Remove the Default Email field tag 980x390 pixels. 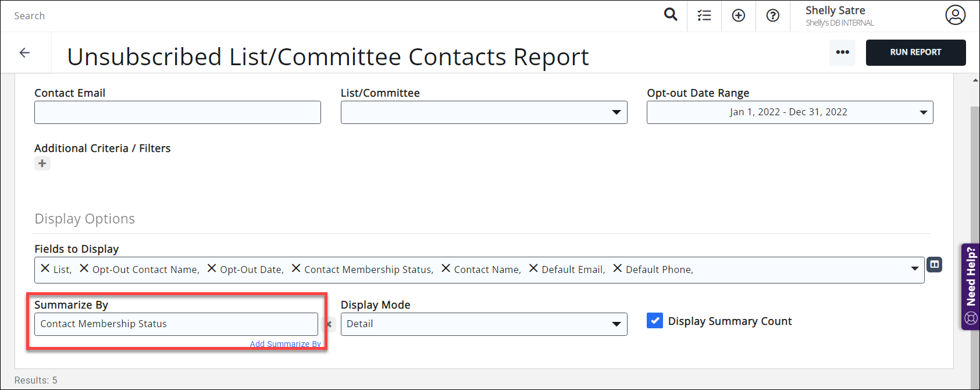tap(533, 268)
